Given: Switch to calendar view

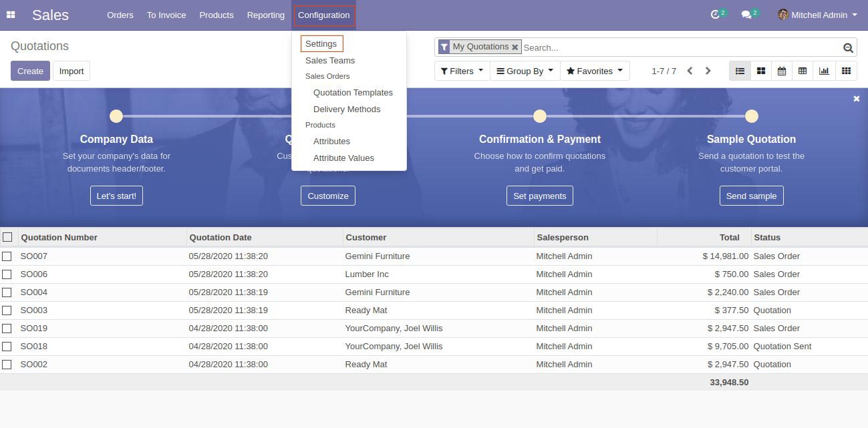Looking at the screenshot, I should click(x=782, y=71).
